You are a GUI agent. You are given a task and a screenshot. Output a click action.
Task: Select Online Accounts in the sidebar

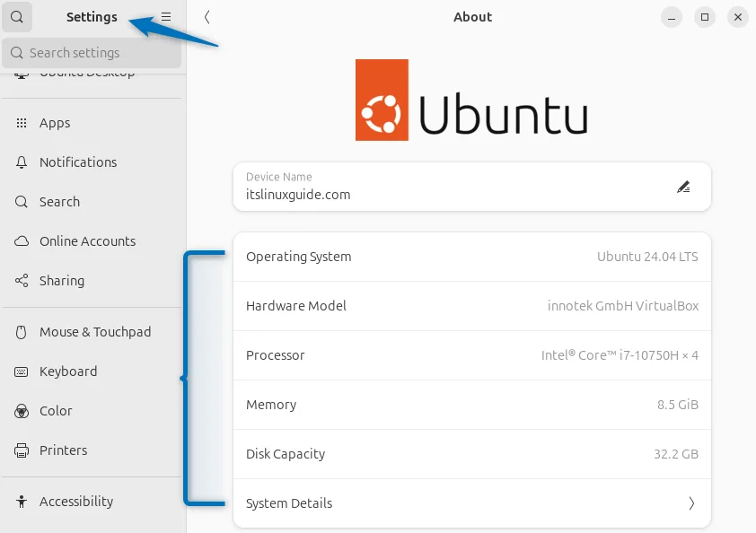[92, 241]
